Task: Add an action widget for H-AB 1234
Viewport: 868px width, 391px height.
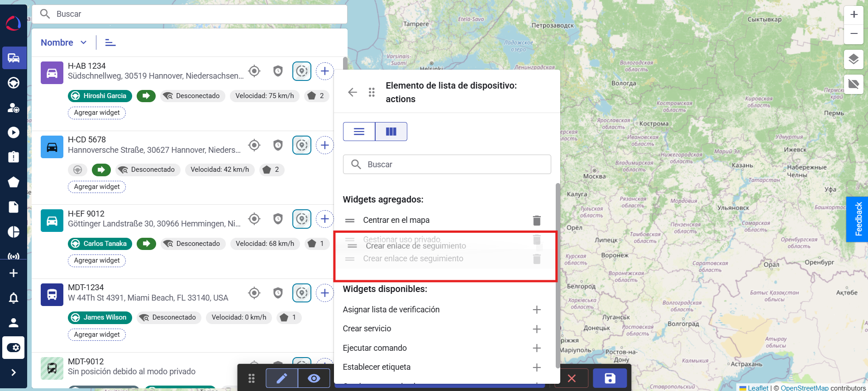Action: 324,71
